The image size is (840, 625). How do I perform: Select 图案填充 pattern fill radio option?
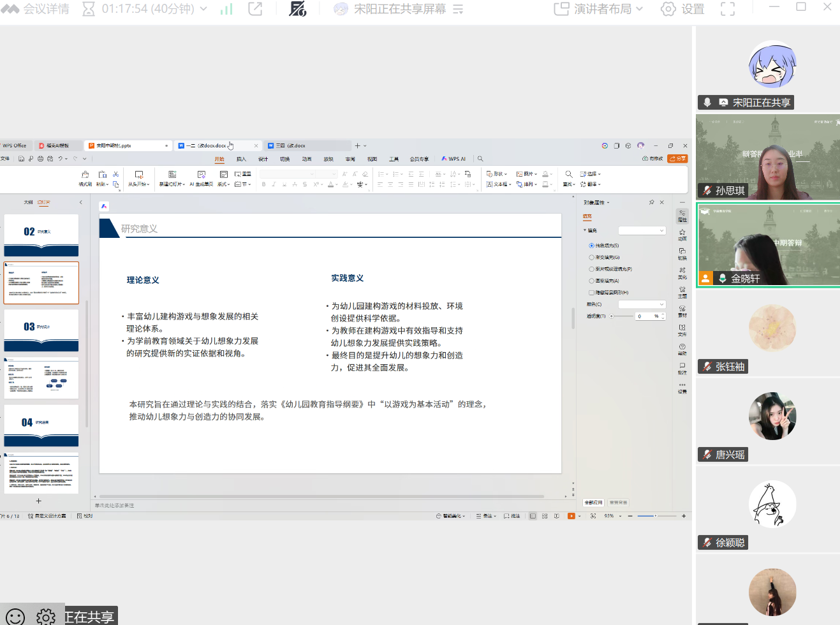[592, 281]
